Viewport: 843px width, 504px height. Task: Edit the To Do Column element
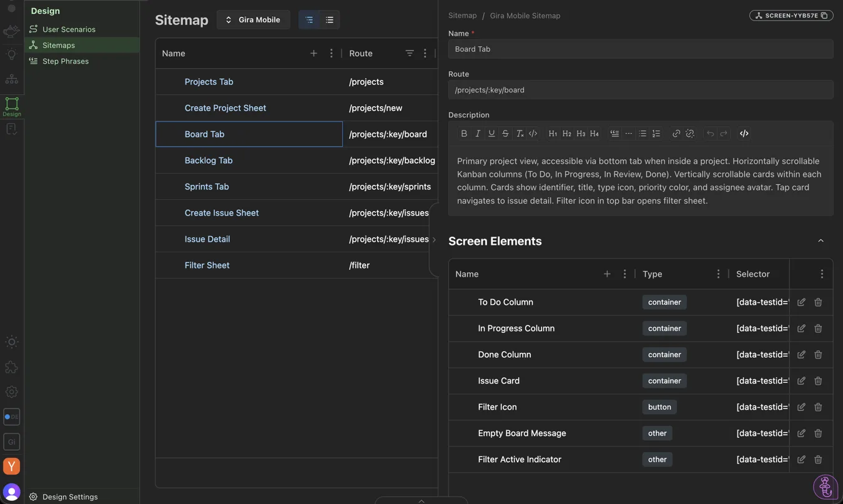[x=801, y=302]
